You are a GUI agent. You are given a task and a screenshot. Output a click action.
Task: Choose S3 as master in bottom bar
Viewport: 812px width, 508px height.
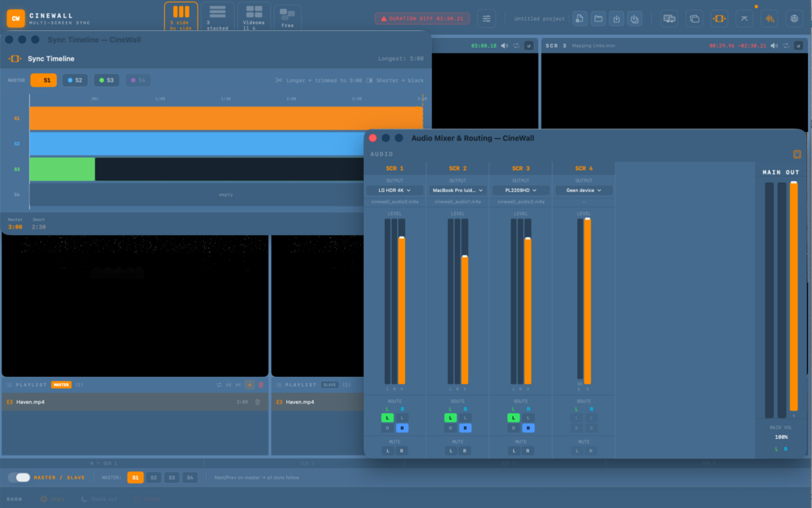[x=171, y=477]
